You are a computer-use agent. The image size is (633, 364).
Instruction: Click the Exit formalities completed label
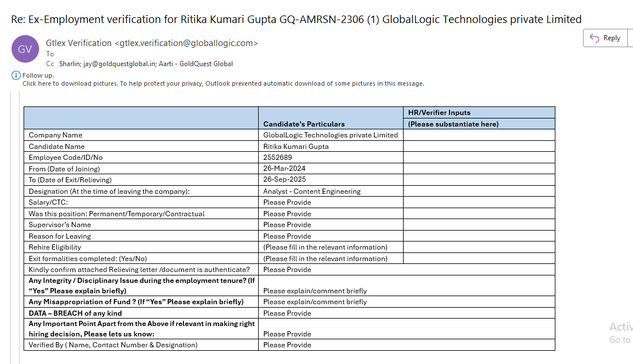tap(87, 259)
